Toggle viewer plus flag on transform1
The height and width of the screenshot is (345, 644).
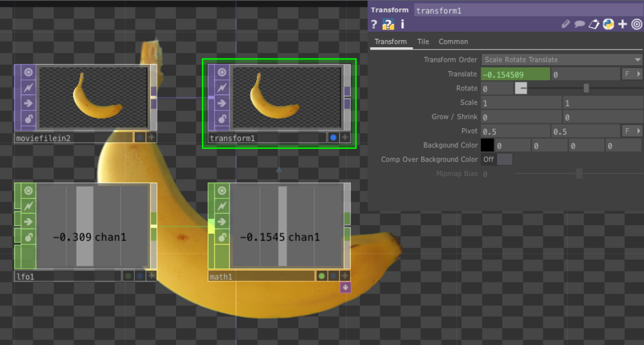345,138
